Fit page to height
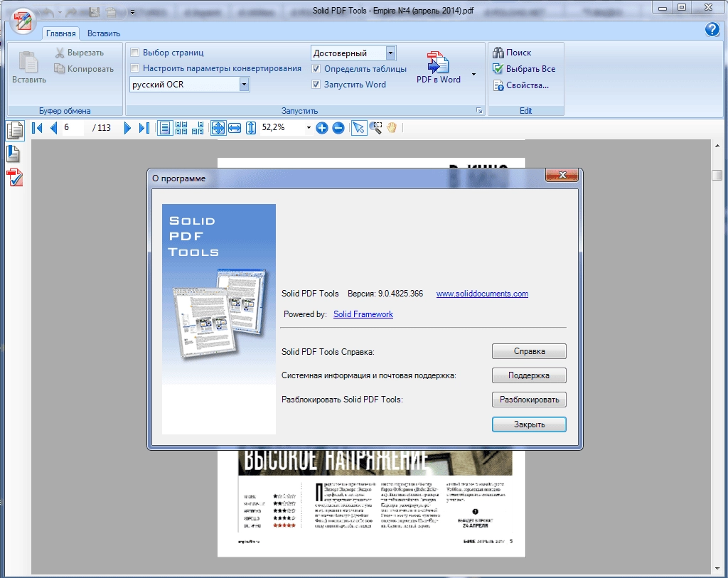Screen dimensions: 728x578 251,128
